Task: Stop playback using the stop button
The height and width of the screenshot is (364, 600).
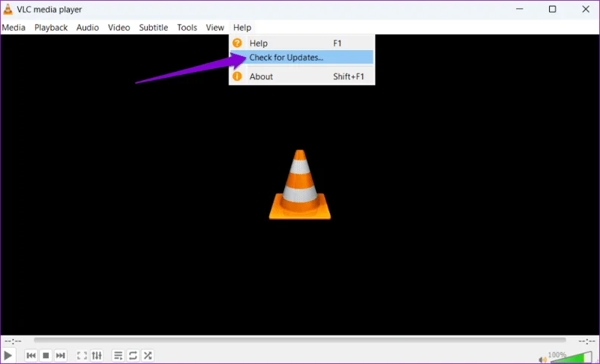Action: click(x=46, y=356)
